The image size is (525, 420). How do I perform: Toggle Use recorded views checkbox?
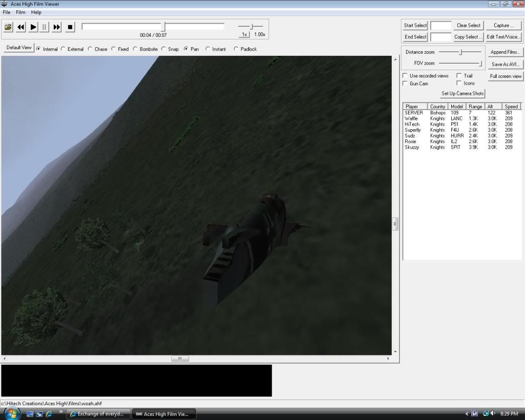(405, 76)
